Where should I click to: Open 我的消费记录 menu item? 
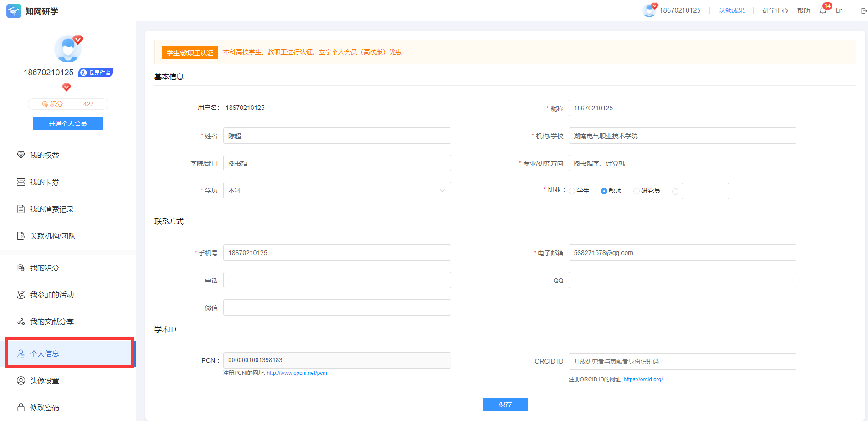[52, 209]
